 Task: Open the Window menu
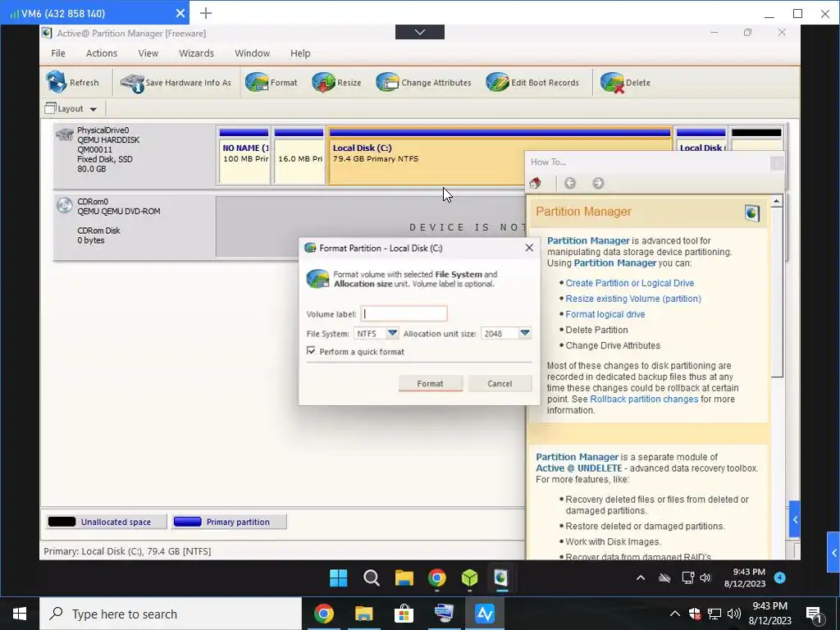(252, 53)
